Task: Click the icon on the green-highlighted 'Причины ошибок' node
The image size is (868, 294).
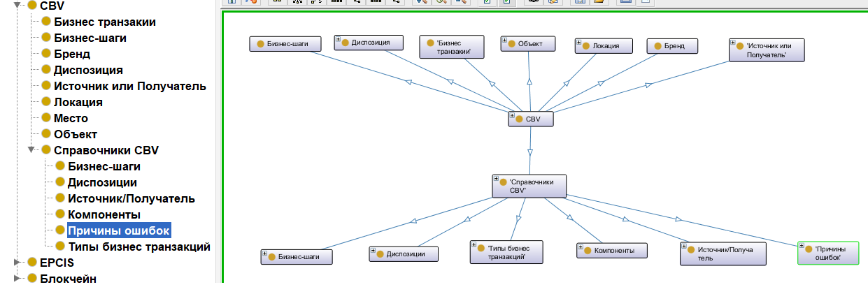Action: [809, 249]
